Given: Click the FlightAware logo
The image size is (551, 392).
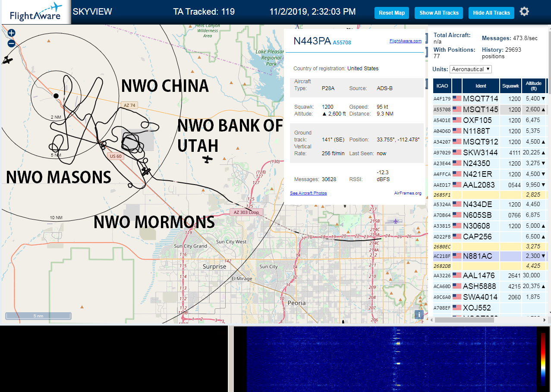Looking at the screenshot, I should click(x=36, y=12).
